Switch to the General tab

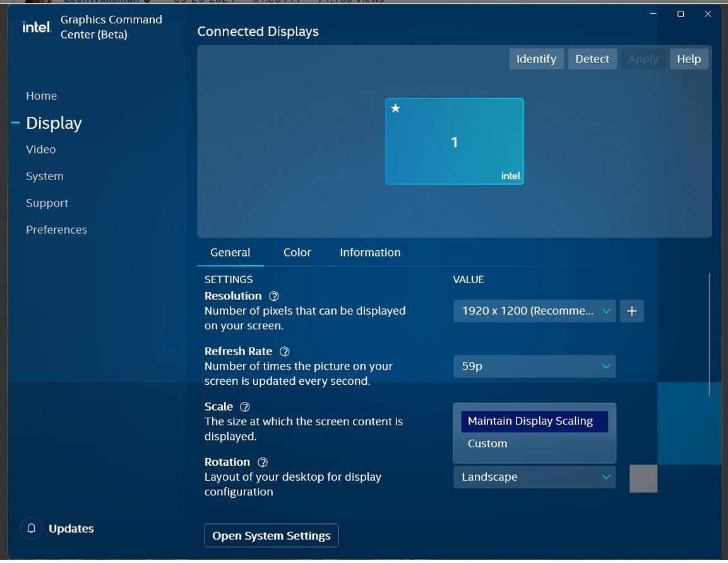click(x=230, y=252)
